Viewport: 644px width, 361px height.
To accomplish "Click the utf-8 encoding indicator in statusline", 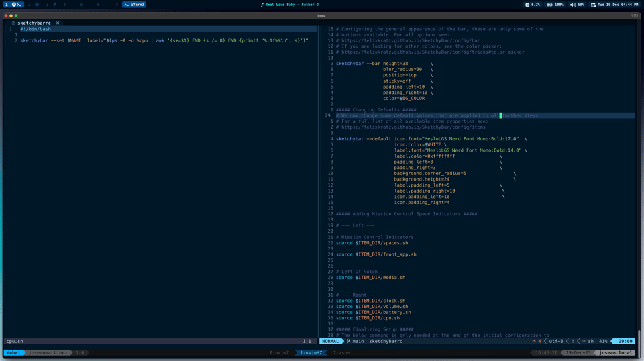I will pos(555,341).
